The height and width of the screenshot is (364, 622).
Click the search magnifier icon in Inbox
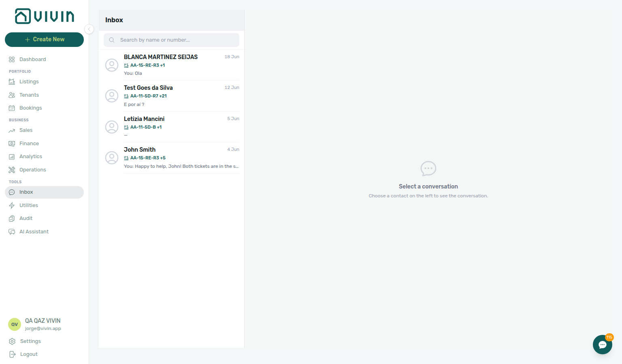click(112, 40)
